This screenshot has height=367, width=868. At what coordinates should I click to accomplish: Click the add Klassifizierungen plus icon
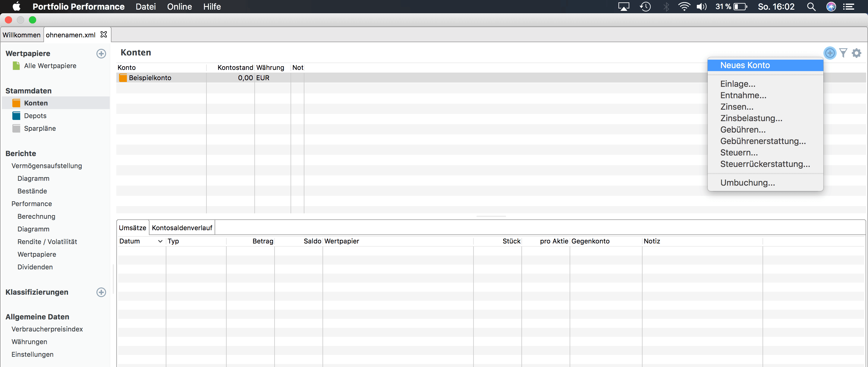pos(101,292)
